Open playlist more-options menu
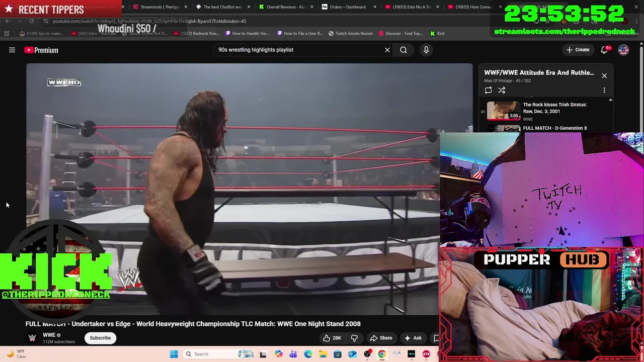 tap(604, 90)
